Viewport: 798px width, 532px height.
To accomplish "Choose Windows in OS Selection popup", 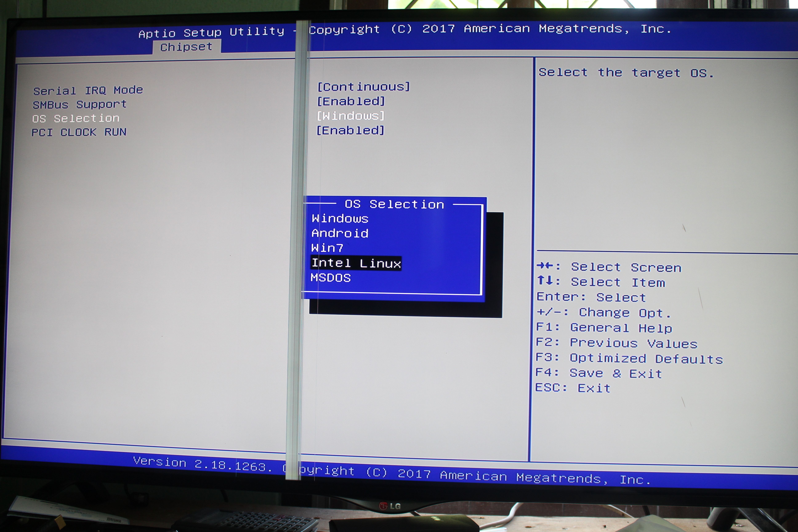I will point(340,218).
